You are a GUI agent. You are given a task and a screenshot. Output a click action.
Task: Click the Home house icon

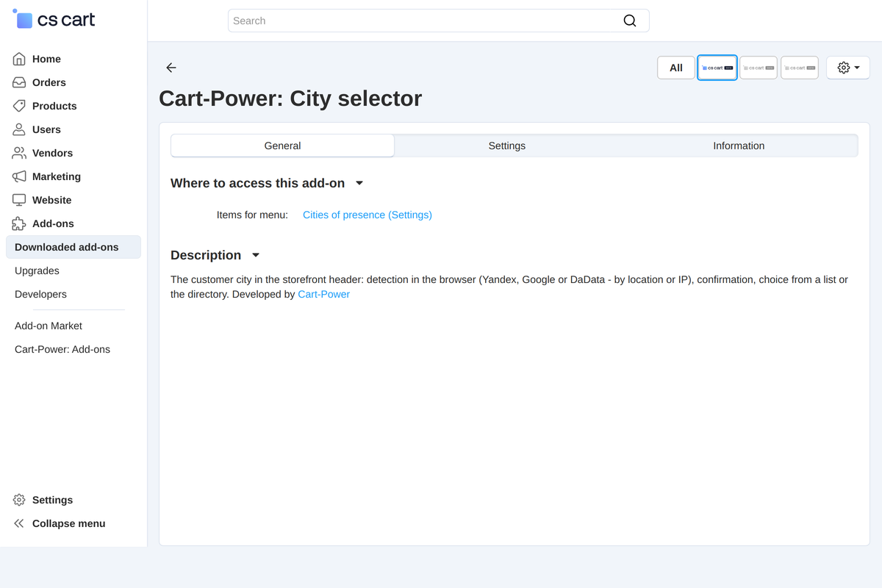(19, 59)
